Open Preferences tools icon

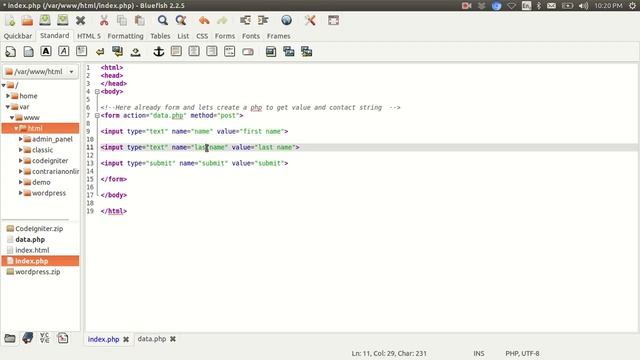(x=310, y=20)
